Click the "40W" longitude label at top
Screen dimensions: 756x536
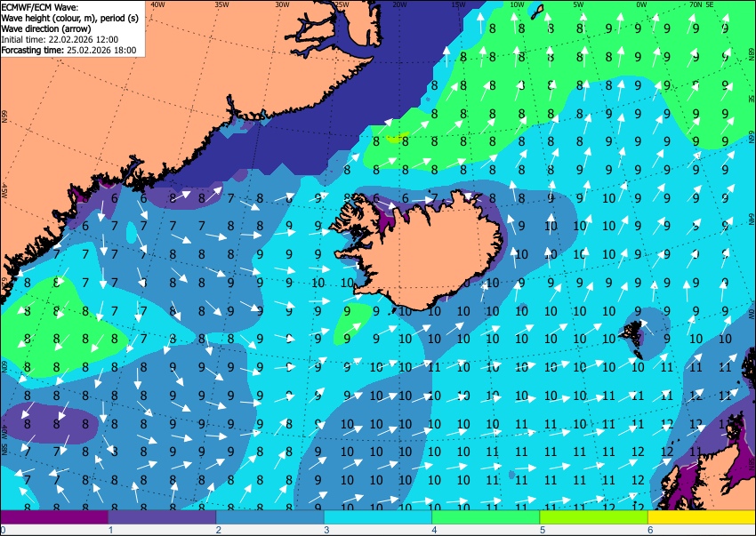[x=157, y=4]
